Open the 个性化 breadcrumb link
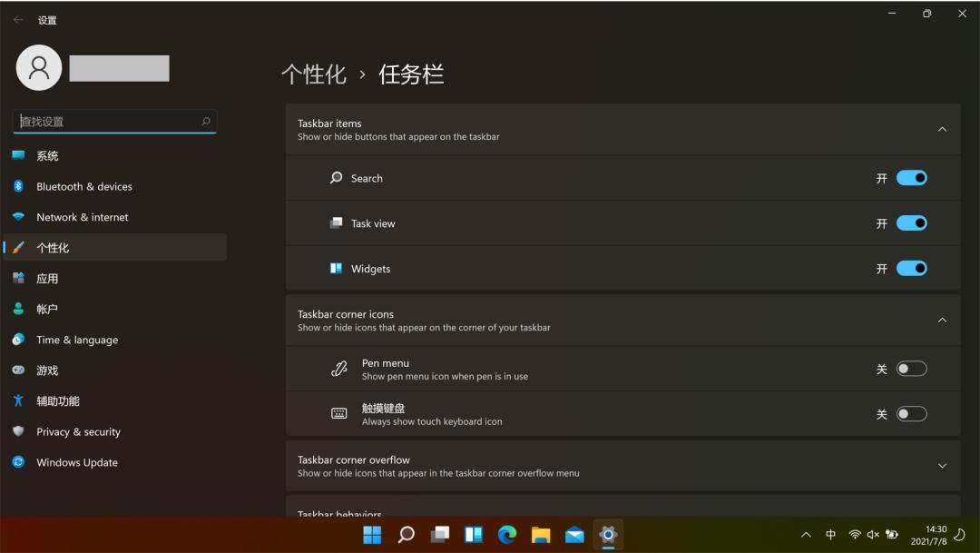Screen dimensions: 980x553 tap(315, 74)
